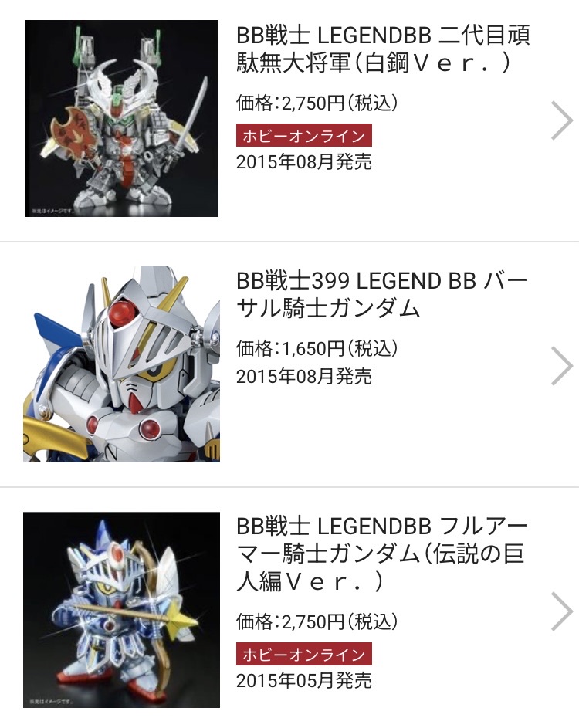Open BB戦士399 LEGEND BB バーサル騎士ガンダム title
The image size is (579, 728).
[381, 294]
